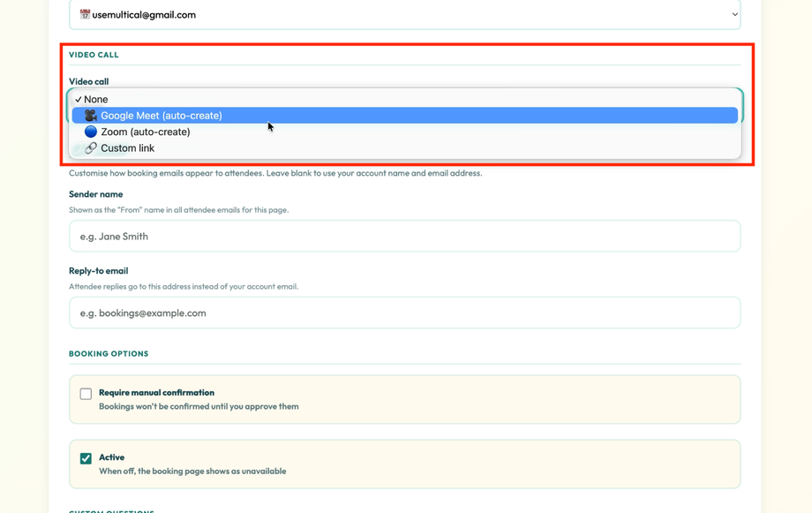Screen dimensions: 812x513
Task: Uncheck the Active booking option
Action: 86,457
